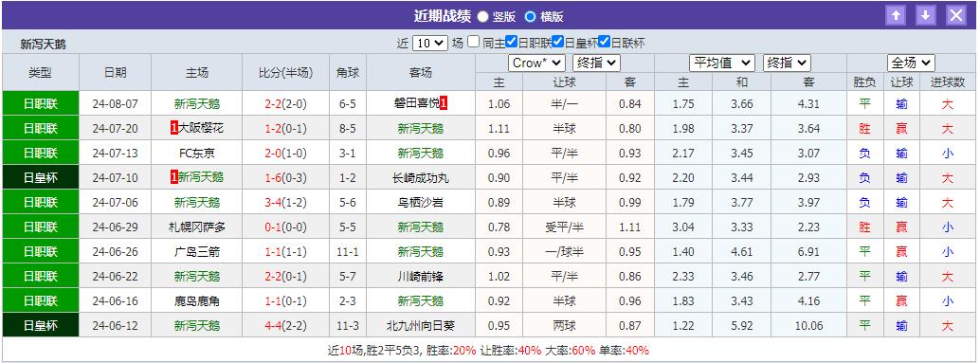Open the match count dropdown showing 10
Viewport: 980px width, 363px height.
tap(430, 43)
